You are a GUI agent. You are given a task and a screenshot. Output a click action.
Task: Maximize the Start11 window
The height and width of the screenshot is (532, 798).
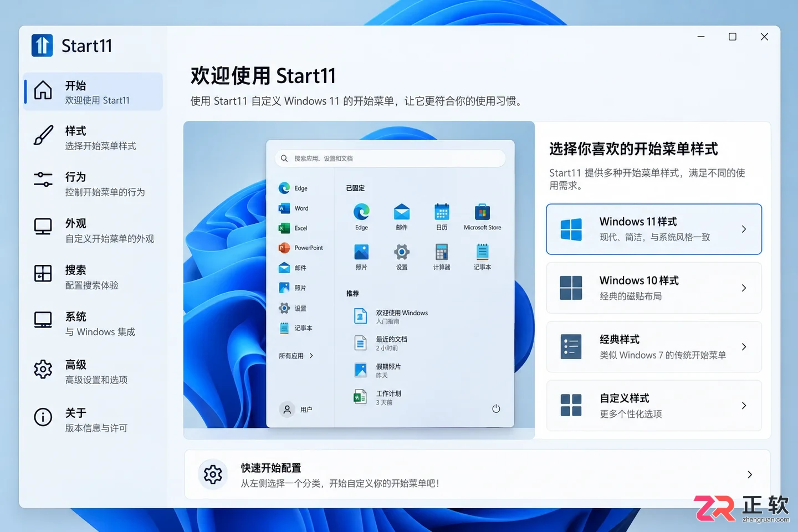click(733, 37)
